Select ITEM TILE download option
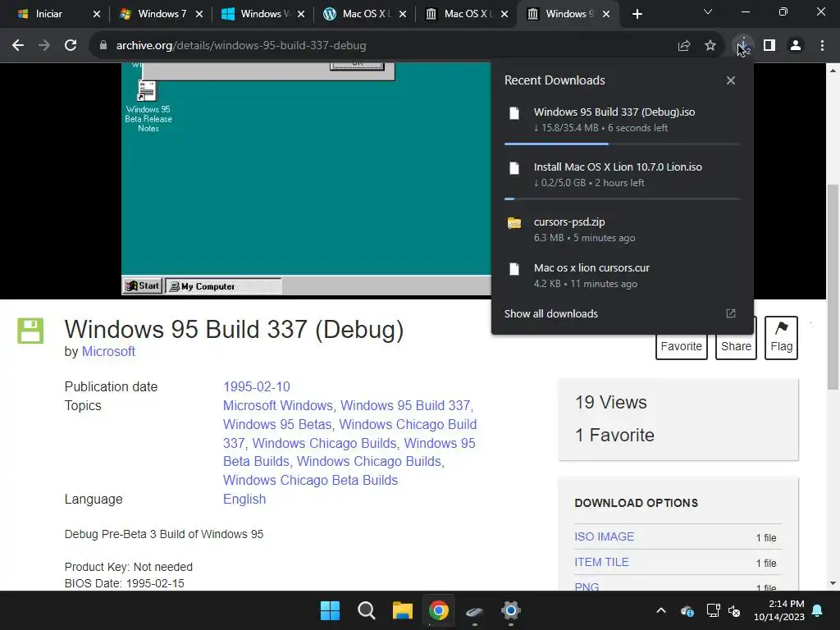840x630 pixels. pos(601,562)
